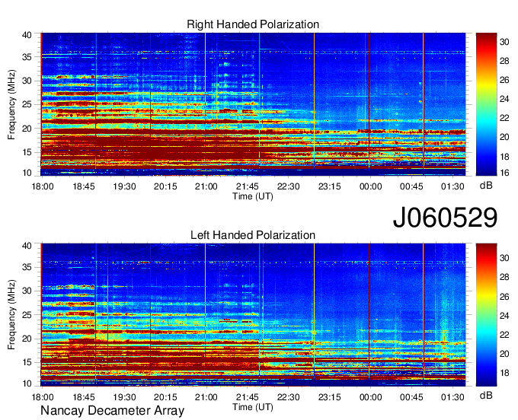Click the 35 MHz tick on right-handed plot
The image size is (518, 420).
coord(27,57)
